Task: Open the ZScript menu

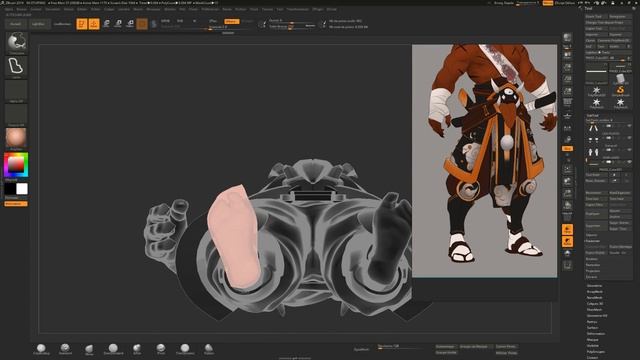Action: click(331, 9)
